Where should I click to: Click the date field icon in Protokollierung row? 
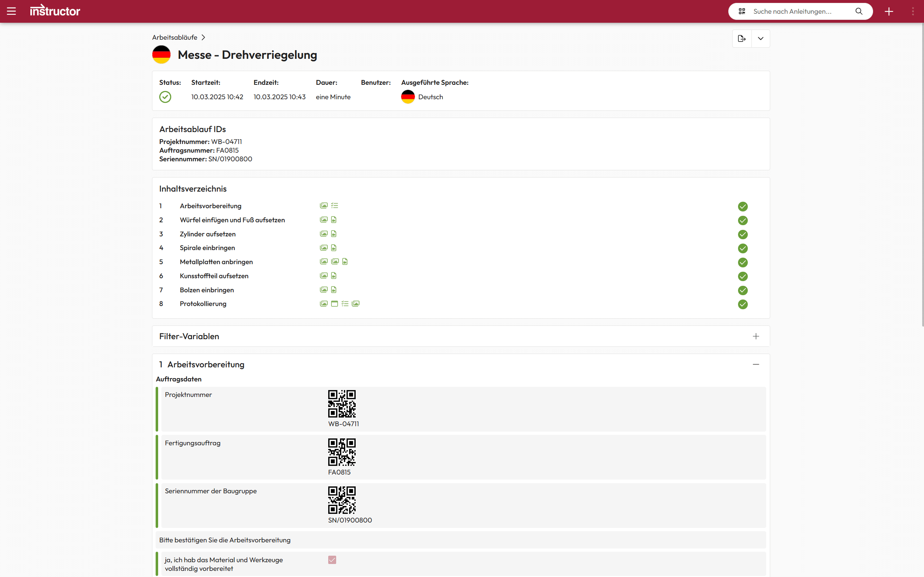(334, 304)
